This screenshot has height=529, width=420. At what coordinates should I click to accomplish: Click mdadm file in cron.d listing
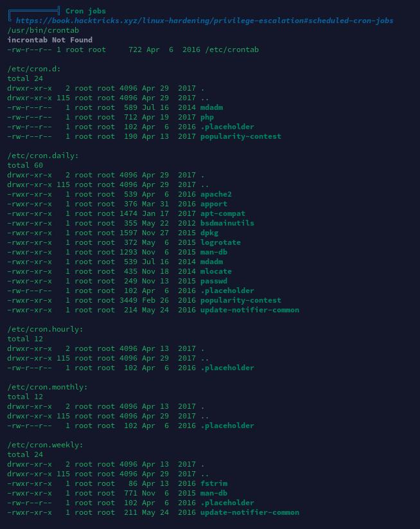pos(212,107)
